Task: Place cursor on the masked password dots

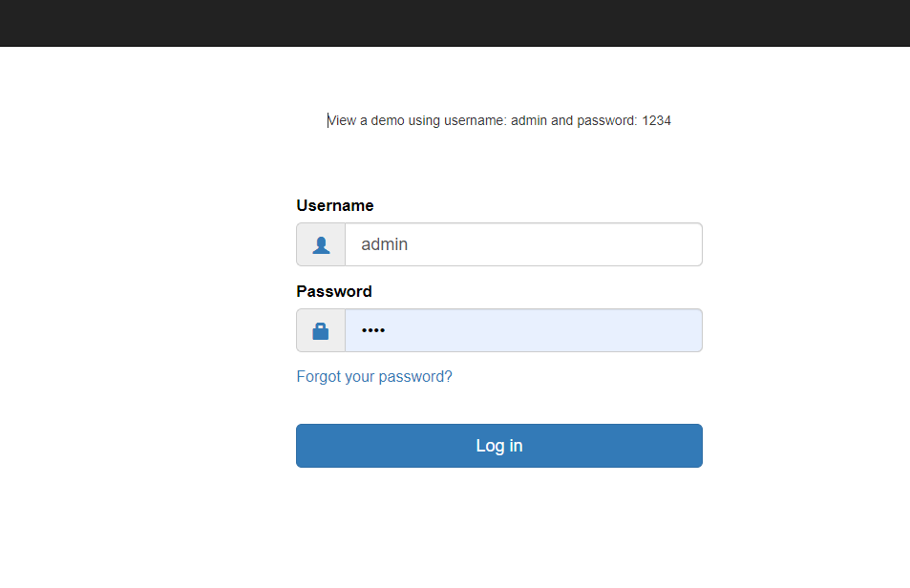Action: click(373, 330)
